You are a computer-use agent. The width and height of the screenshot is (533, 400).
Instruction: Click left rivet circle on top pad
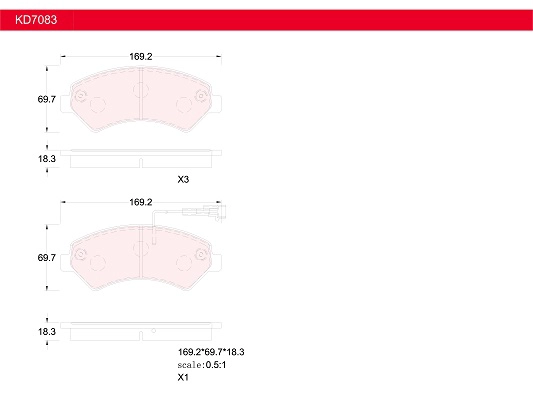click(80, 96)
